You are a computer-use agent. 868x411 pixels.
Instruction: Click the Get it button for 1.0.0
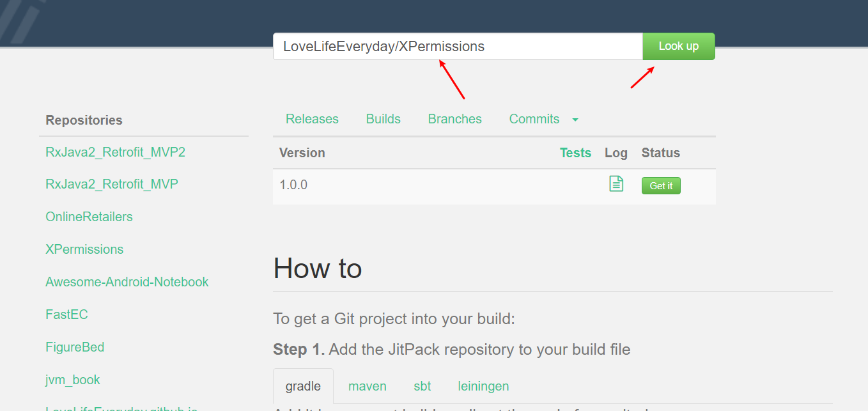[x=661, y=185]
